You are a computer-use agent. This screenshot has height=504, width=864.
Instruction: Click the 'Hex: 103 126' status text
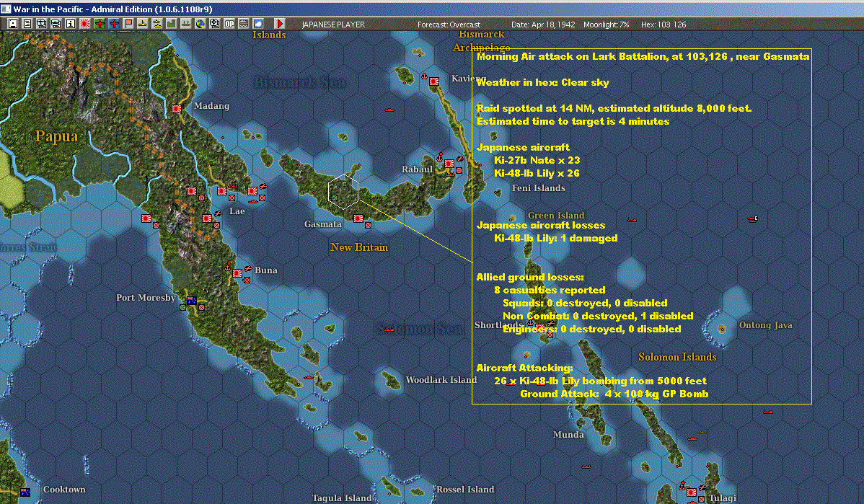(664, 25)
